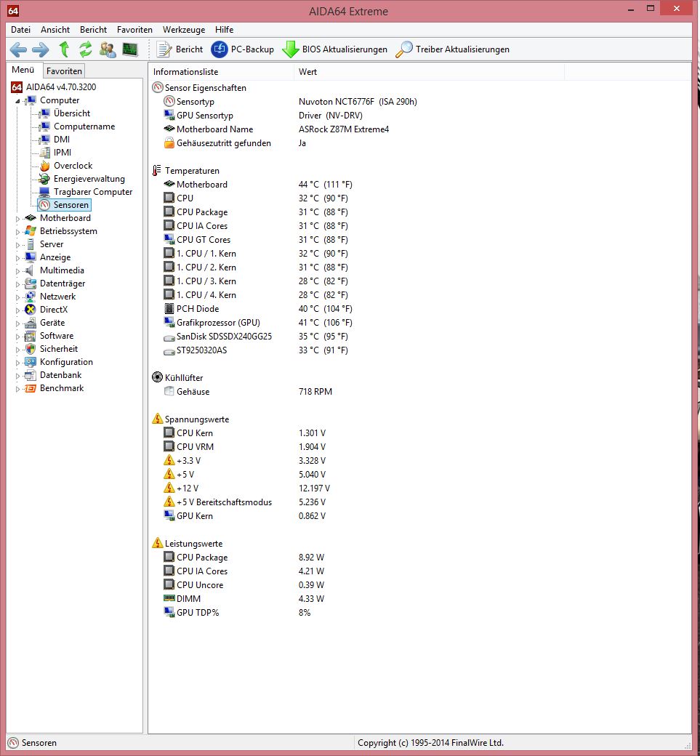The width and height of the screenshot is (700, 756).
Task: Click the Software tree icon
Action: coord(31,336)
